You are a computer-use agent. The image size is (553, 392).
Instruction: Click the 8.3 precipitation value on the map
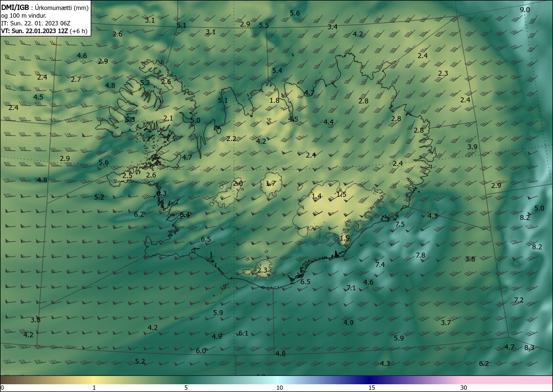click(529, 348)
